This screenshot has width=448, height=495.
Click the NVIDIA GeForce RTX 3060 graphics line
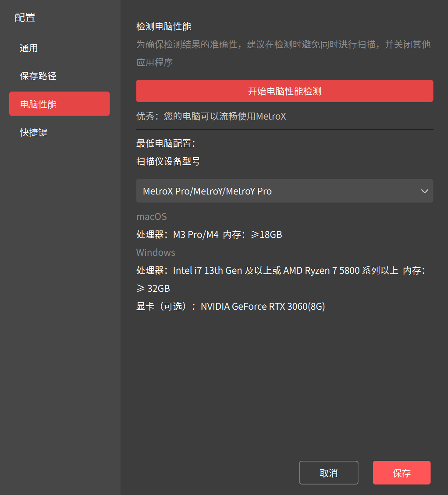tap(231, 307)
